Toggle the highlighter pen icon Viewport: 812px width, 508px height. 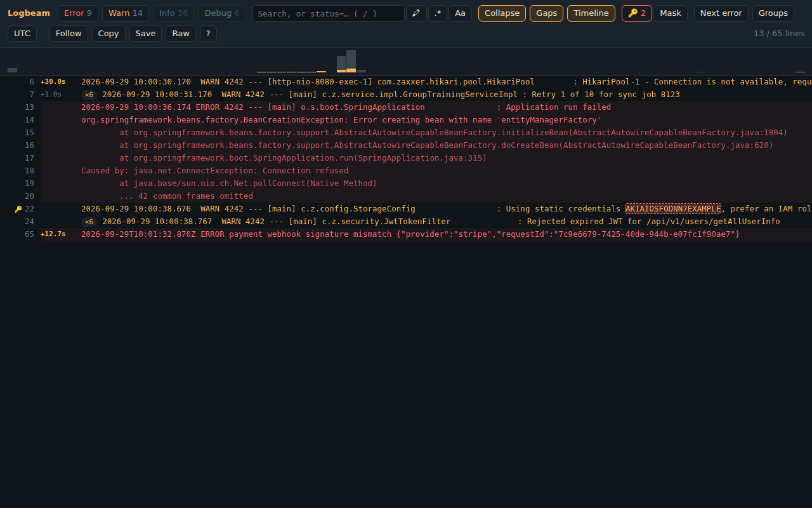tap(416, 13)
